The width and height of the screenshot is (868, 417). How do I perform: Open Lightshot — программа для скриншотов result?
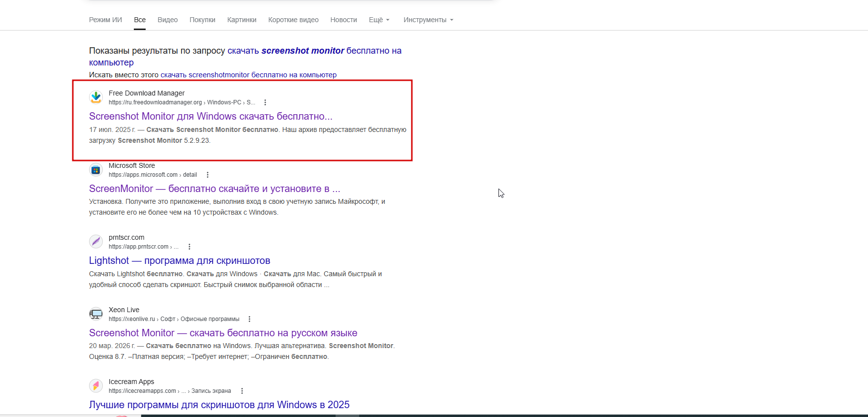pyautogui.click(x=180, y=260)
